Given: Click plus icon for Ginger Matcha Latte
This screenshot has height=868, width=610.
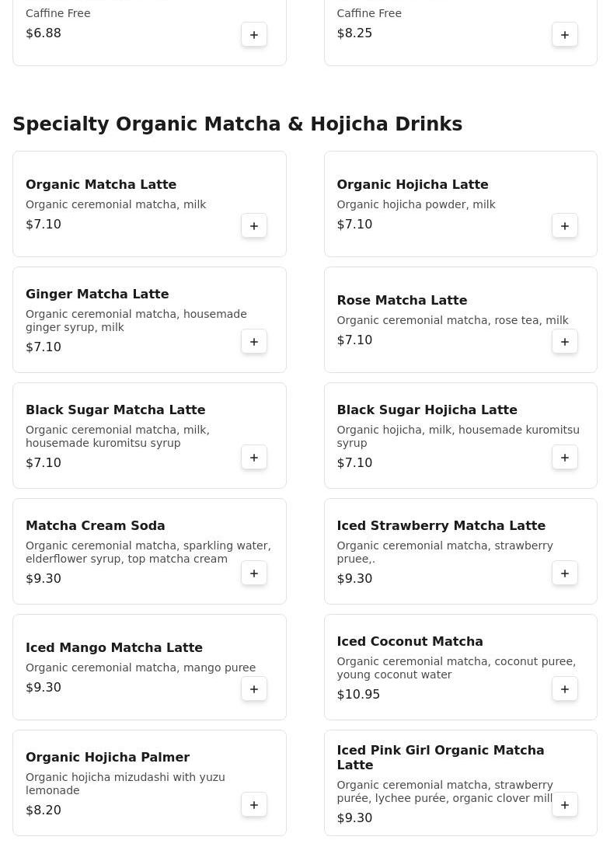Looking at the screenshot, I should (254, 342).
